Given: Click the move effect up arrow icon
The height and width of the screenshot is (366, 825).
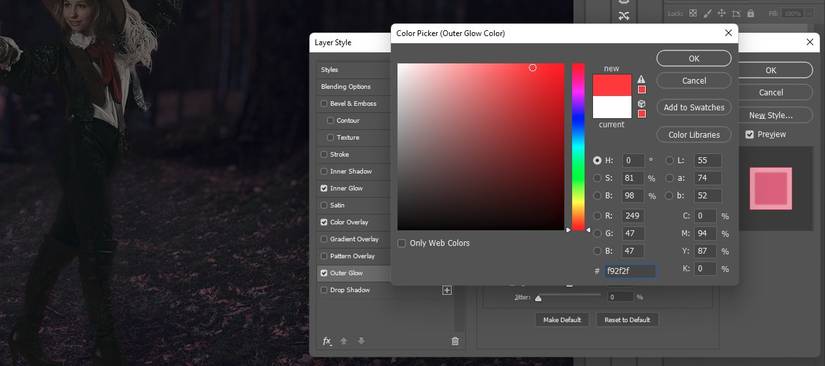Looking at the screenshot, I should [344, 341].
